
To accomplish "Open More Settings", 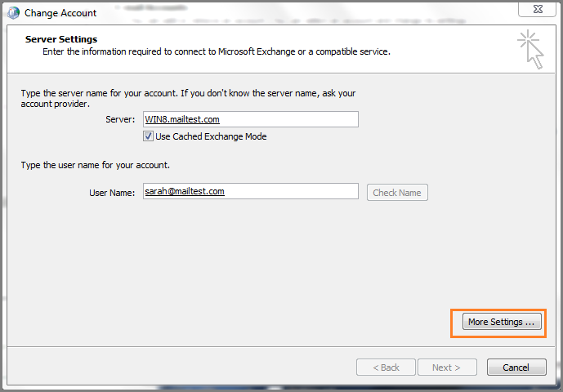I will (501, 322).
